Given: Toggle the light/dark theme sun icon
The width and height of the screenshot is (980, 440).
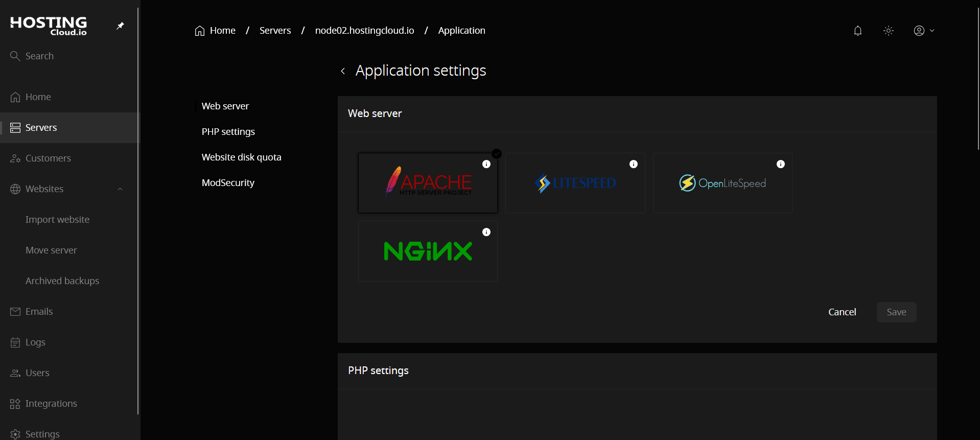Looking at the screenshot, I should pos(888,31).
